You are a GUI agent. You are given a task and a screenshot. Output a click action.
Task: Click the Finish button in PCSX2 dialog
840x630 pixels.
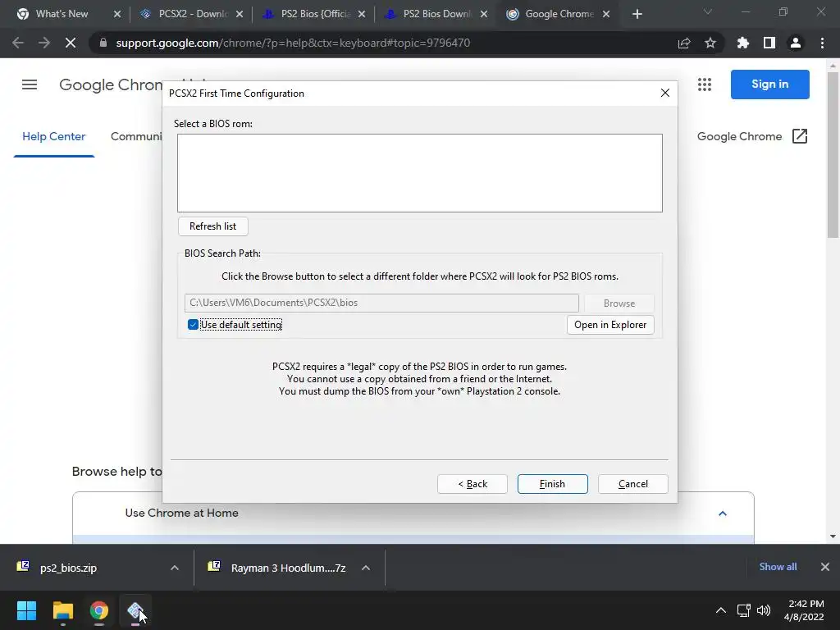click(x=552, y=484)
